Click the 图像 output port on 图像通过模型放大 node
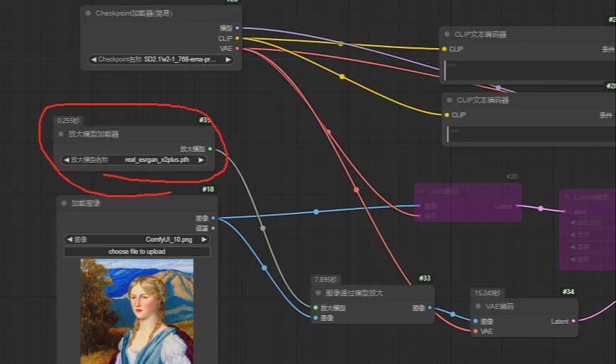 pos(430,308)
